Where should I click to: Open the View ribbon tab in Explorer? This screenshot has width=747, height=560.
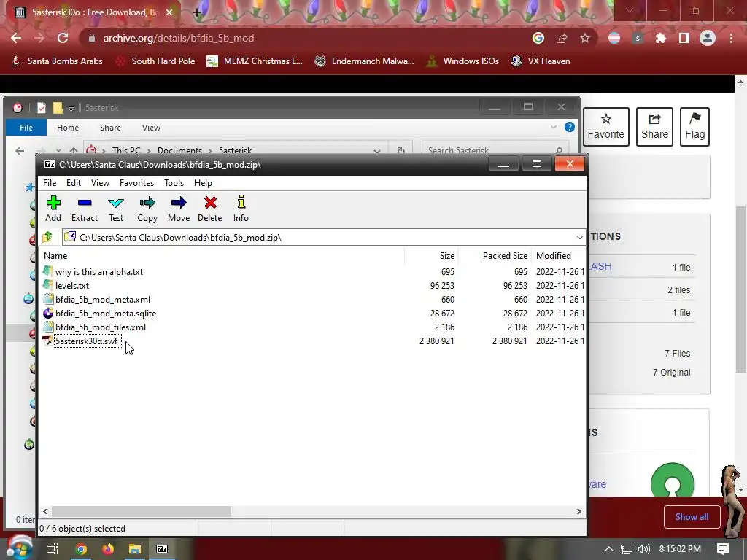pyautogui.click(x=151, y=128)
